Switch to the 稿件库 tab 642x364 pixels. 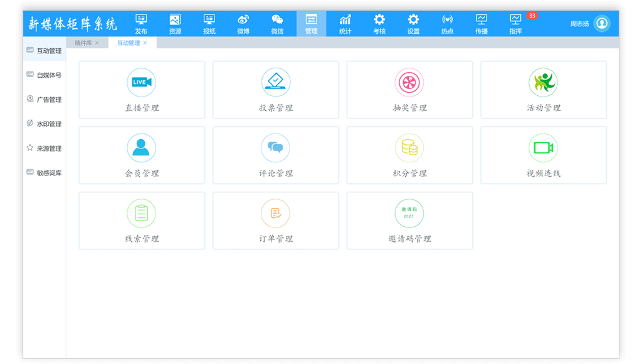pos(83,43)
